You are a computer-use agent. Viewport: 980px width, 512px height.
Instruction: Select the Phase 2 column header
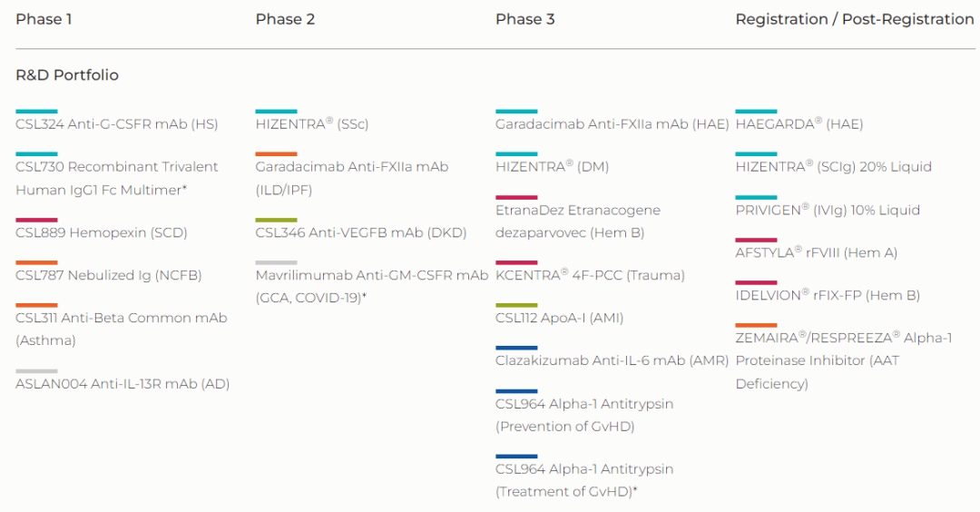click(285, 19)
